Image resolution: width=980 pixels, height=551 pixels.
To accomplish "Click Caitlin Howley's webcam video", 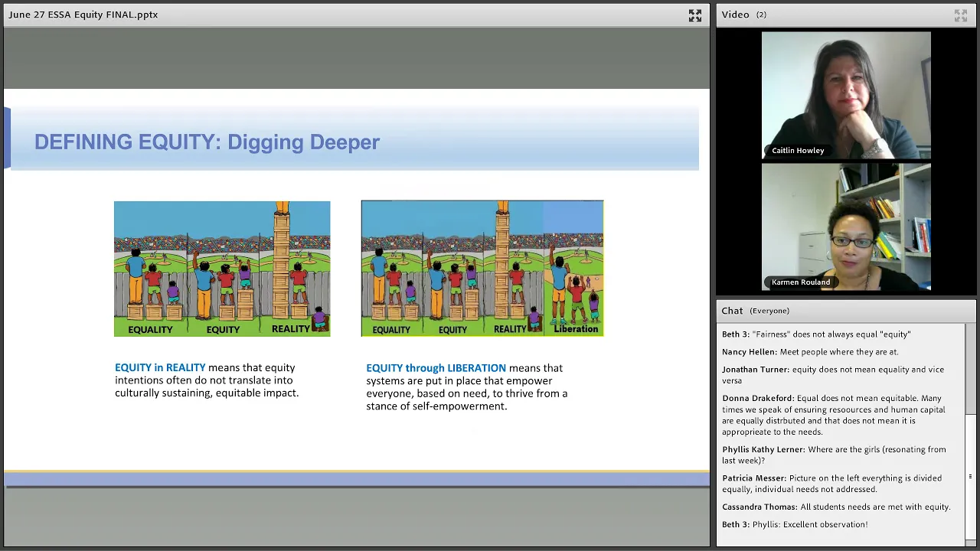I will coord(846,95).
